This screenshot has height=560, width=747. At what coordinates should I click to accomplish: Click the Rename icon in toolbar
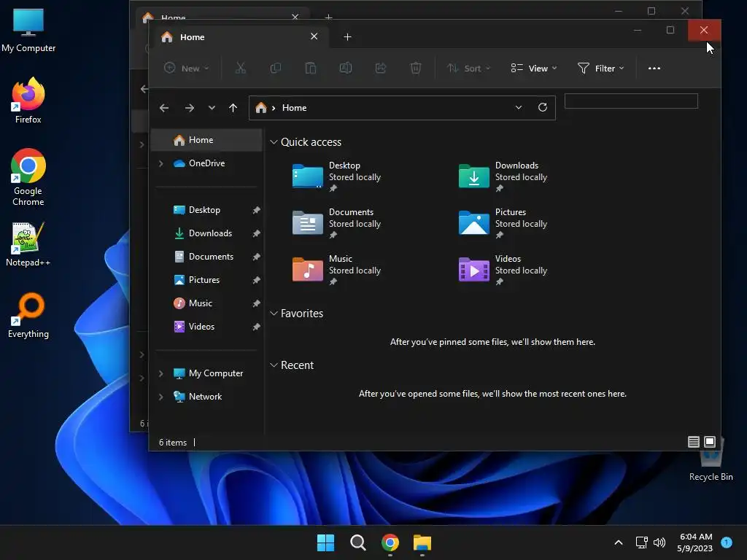point(345,68)
